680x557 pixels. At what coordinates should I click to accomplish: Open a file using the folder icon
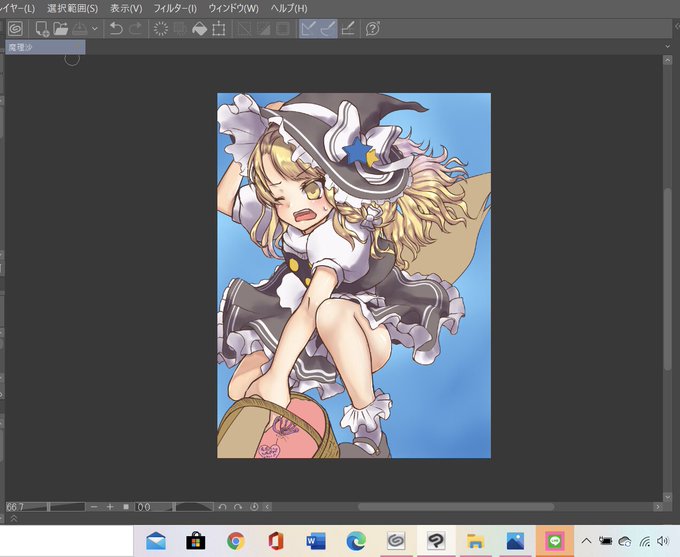pyautogui.click(x=61, y=29)
